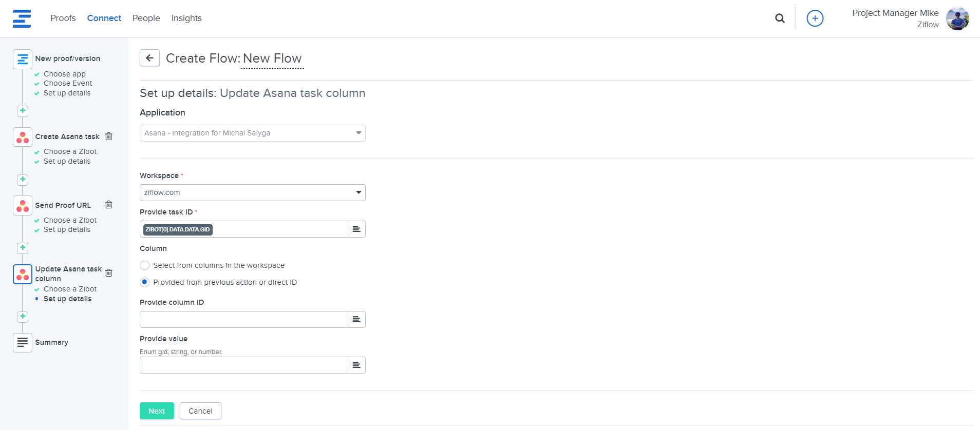This screenshot has width=980, height=430.
Task: Click the Ziflow logo icon
Action: pos(22,18)
